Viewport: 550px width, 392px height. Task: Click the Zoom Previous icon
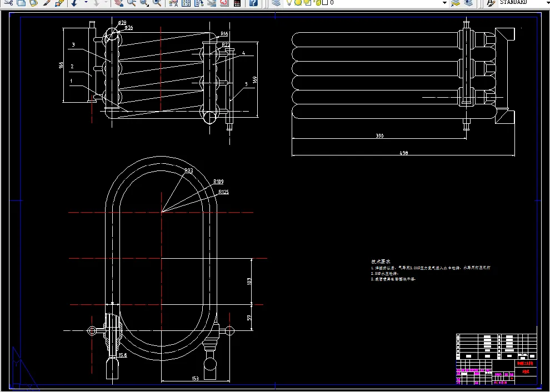point(157,2)
